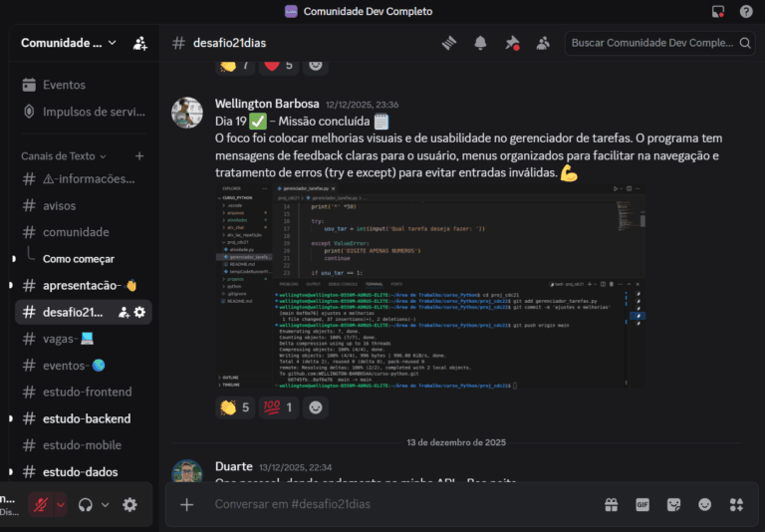Toggle the headphones deafen button
Viewport: 765px width, 532px height.
(86, 505)
